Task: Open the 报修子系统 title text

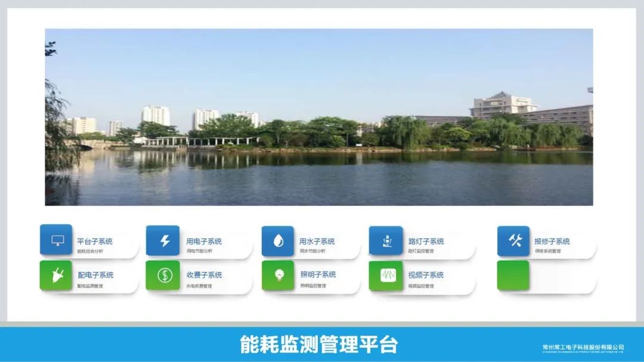Action: 552,242
